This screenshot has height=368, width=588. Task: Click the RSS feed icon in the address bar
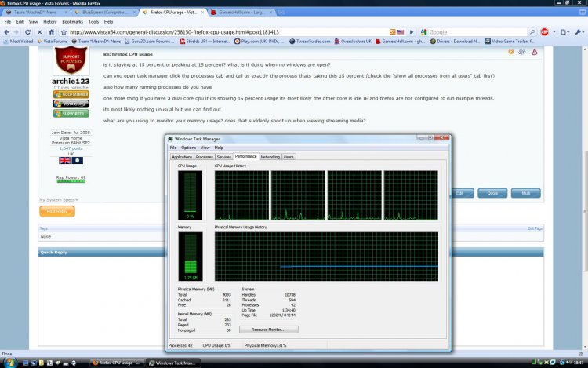click(392, 32)
